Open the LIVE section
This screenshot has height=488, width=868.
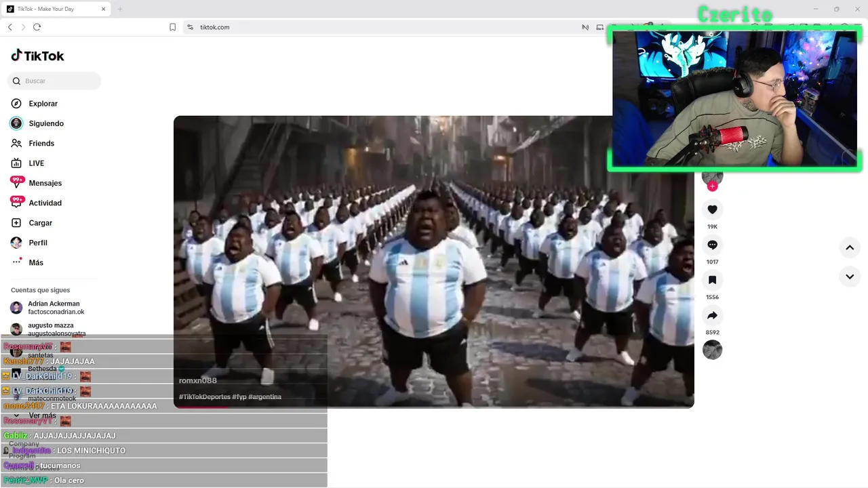click(36, 163)
